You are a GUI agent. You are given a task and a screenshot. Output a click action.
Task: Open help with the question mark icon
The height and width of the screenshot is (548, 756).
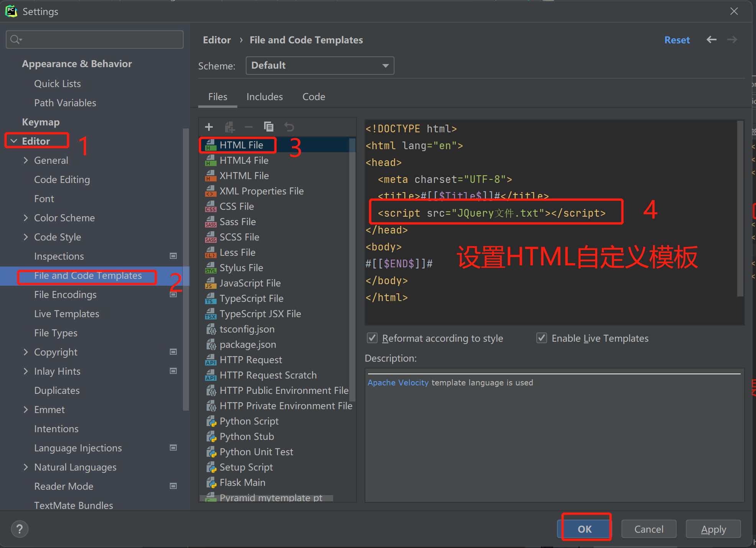pos(20,529)
